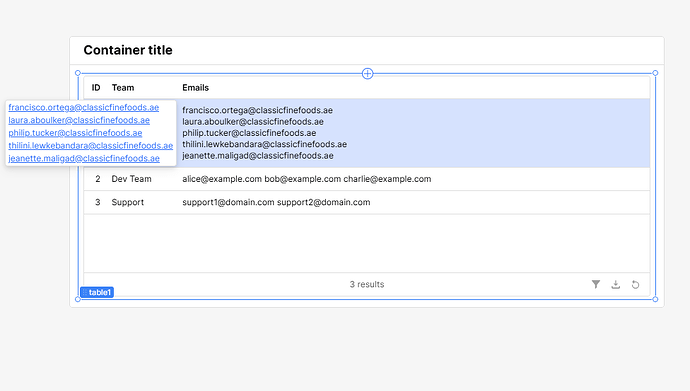
Task: Open francisco.ortega@classicfinefoods.ae link in popup
Action: (x=84, y=107)
